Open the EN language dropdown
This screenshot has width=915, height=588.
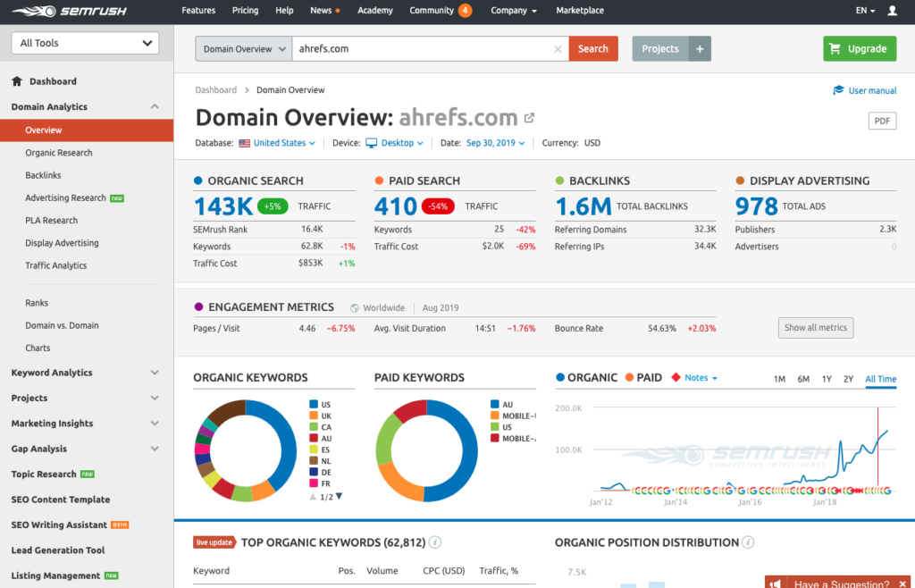[x=865, y=11]
